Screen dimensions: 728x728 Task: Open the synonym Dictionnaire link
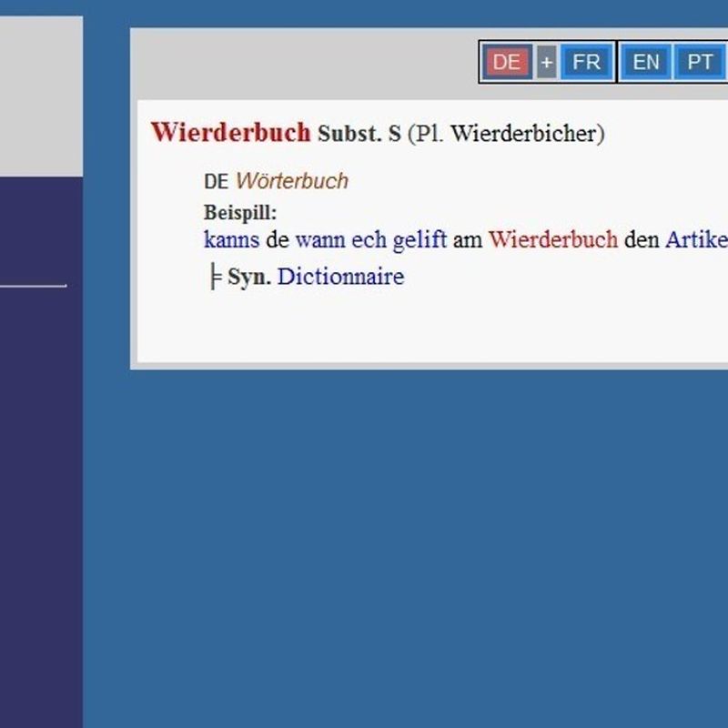pyautogui.click(x=340, y=277)
